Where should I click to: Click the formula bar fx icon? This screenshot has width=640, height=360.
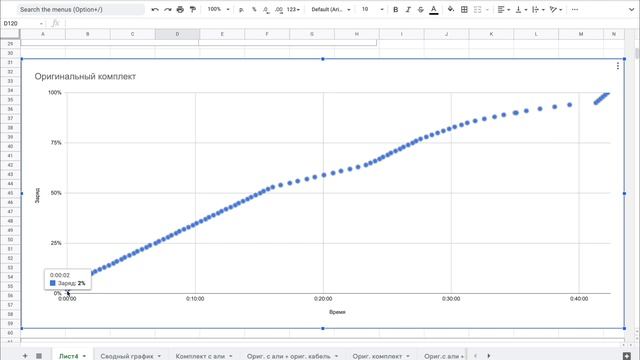pos(56,24)
